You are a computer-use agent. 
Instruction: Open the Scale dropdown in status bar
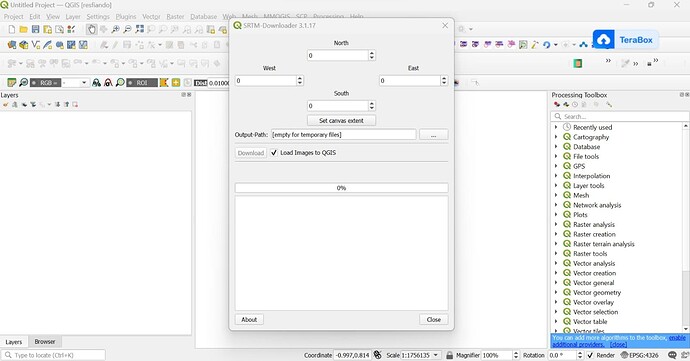(436, 355)
